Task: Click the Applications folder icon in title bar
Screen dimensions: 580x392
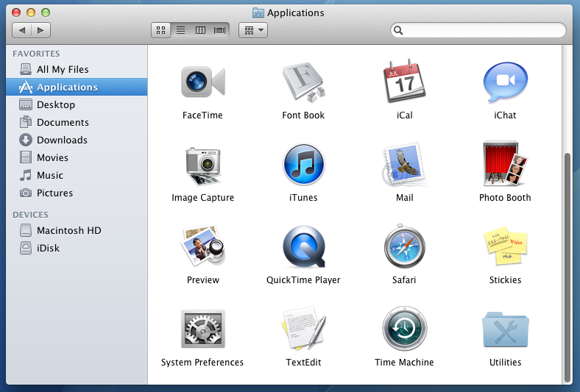Action: (258, 13)
